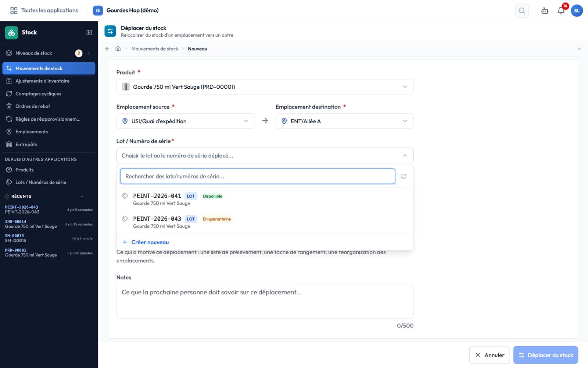588x368 pixels.
Task: Open the assistant robot icon
Action: (545, 11)
